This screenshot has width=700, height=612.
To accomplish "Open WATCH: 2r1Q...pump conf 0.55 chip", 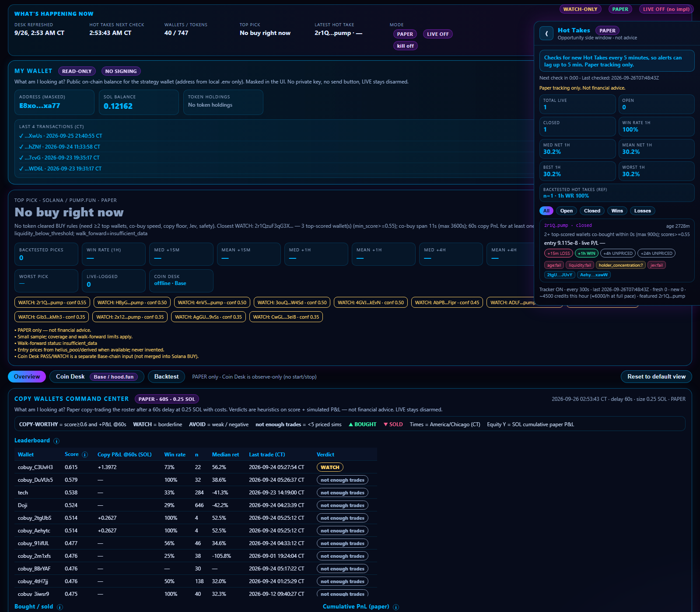I will [x=52, y=303].
